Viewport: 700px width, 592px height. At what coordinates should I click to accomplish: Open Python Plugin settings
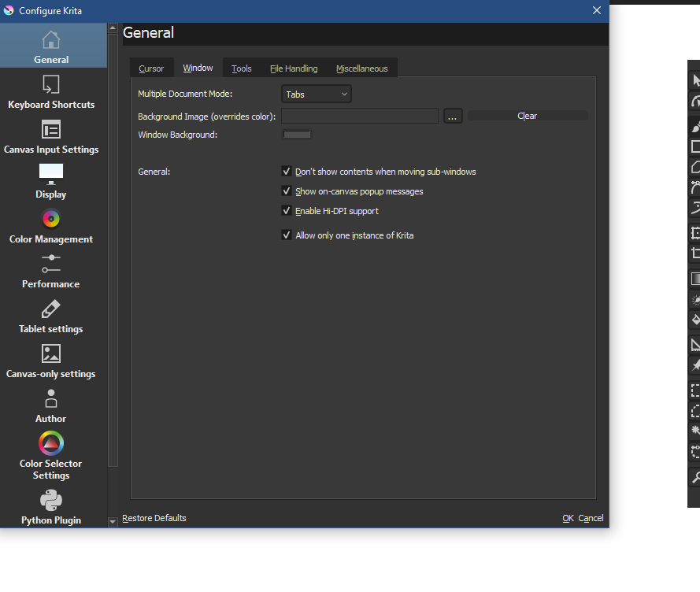(51, 507)
